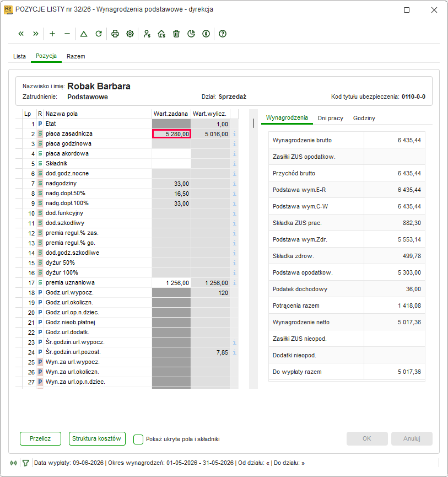
Task: Print the payroll position
Action: pos(115,34)
